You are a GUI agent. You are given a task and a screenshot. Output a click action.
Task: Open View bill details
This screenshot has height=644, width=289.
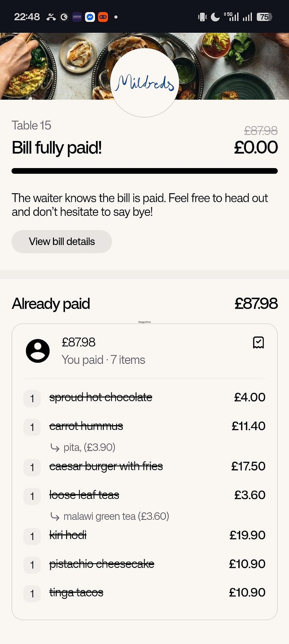62,241
